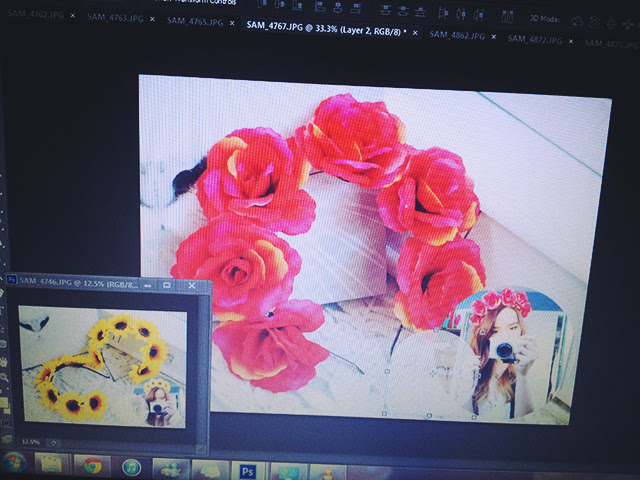Click the transform reference point crosshair

pos(433,373)
